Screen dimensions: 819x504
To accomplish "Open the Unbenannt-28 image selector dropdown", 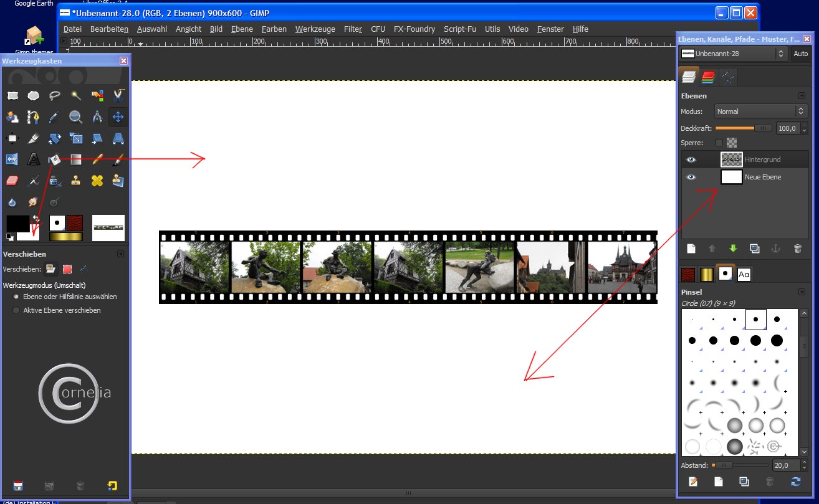I will (733, 54).
